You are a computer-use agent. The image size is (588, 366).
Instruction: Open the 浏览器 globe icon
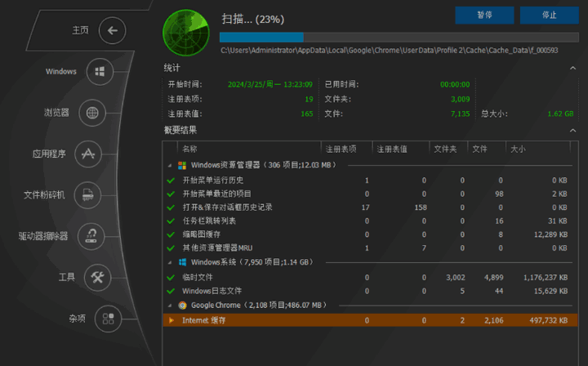click(91, 113)
